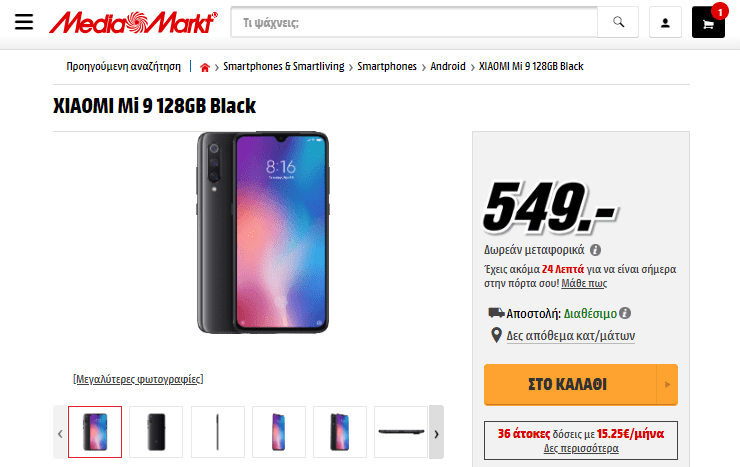The height and width of the screenshot is (467, 740).
Task: Show info icon next to Δωρεάν μεταφορικά
Action: [596, 250]
